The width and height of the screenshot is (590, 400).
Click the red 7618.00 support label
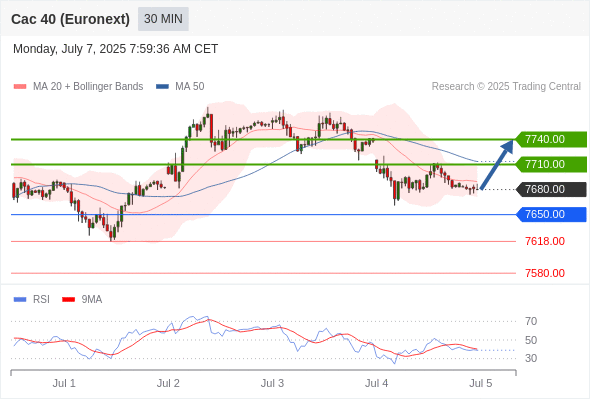545,241
